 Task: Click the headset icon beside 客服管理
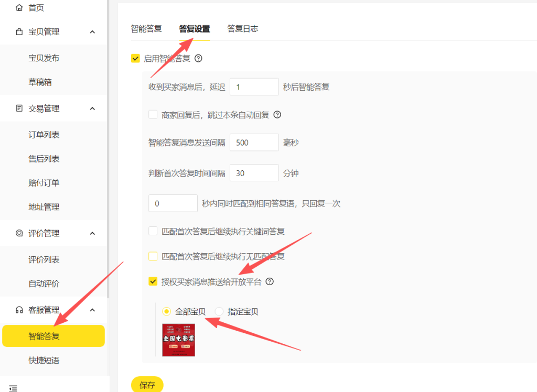19,310
